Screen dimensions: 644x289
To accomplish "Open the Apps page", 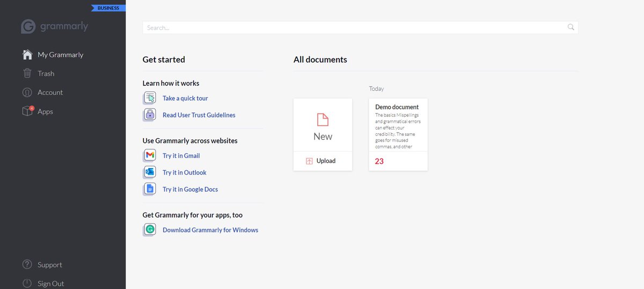I will pos(45,112).
